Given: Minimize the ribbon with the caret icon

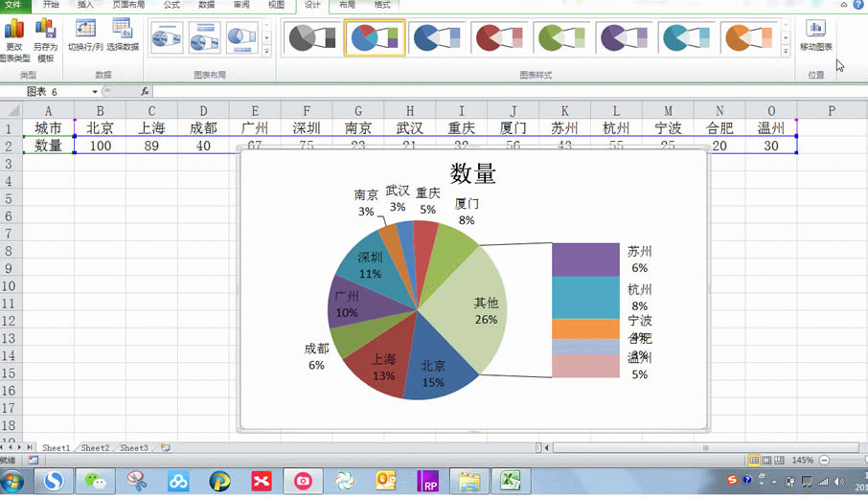Looking at the screenshot, I should pyautogui.click(x=844, y=5).
